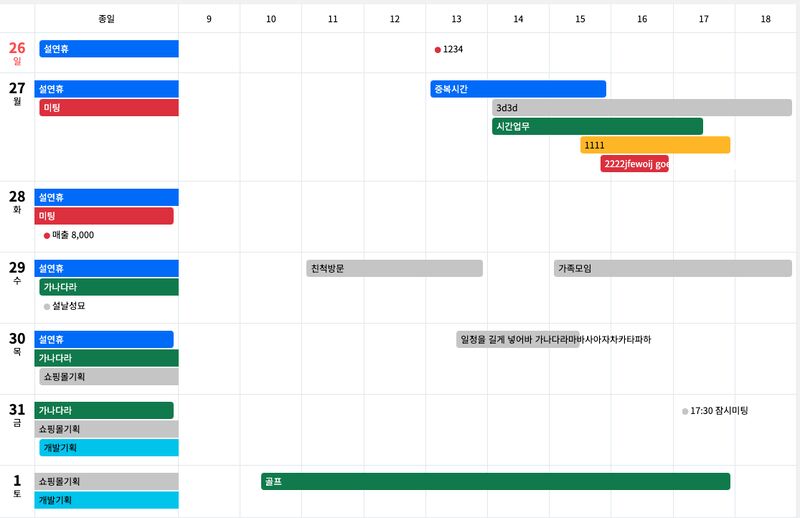Open the red 미팅 event on the 28th
This screenshot has width=800, height=518.
click(x=104, y=216)
